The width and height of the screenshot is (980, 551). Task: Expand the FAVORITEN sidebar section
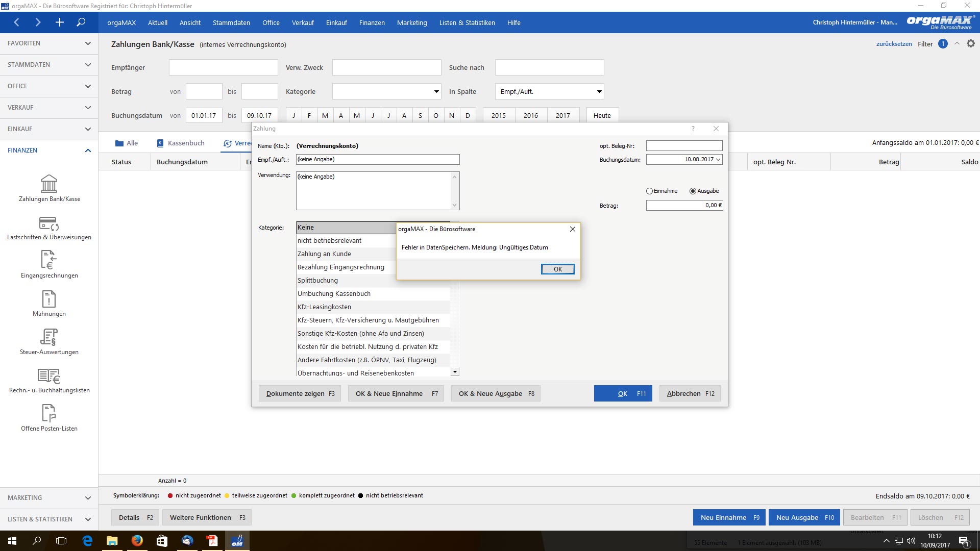49,43
